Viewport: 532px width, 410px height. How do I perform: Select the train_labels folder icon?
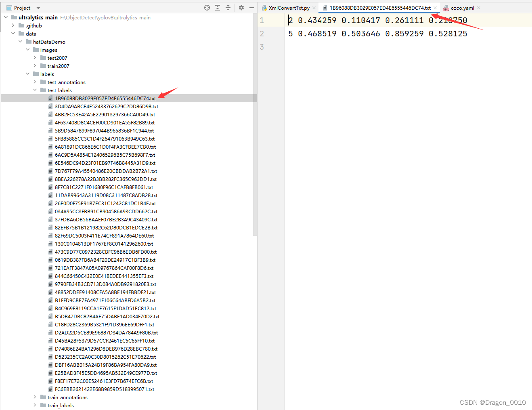pyautogui.click(x=43, y=405)
